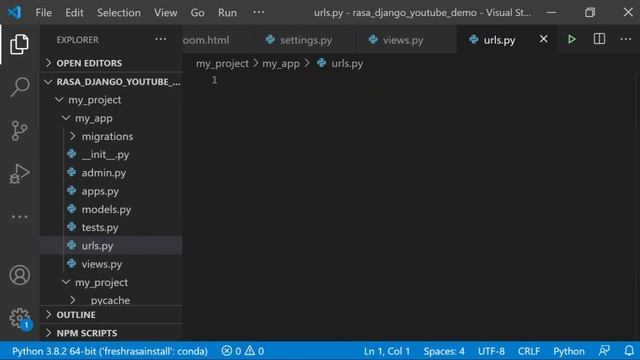This screenshot has height=360, width=640.
Task: Change indentation via Spaces: 4
Action: [444, 351]
